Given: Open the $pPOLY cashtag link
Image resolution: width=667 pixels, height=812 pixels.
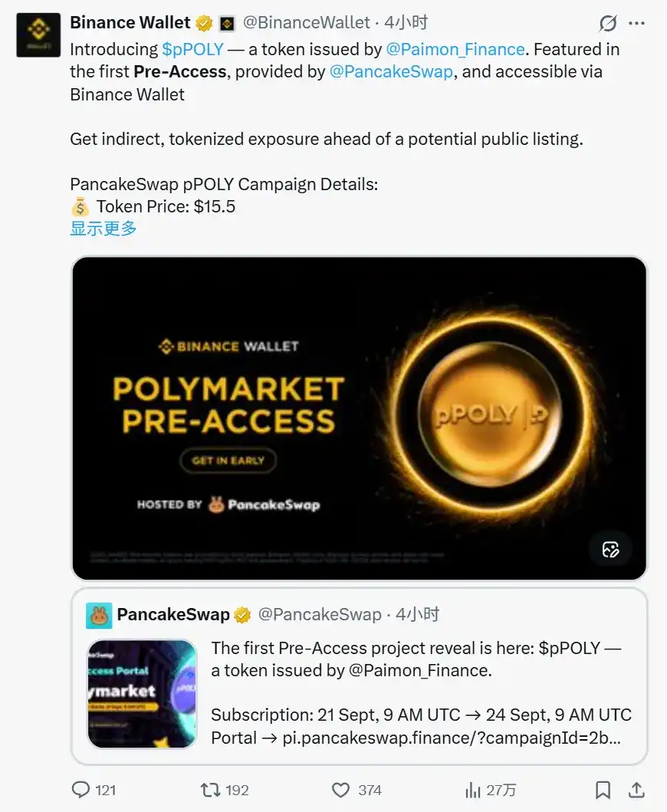Looking at the screenshot, I should click(192, 49).
